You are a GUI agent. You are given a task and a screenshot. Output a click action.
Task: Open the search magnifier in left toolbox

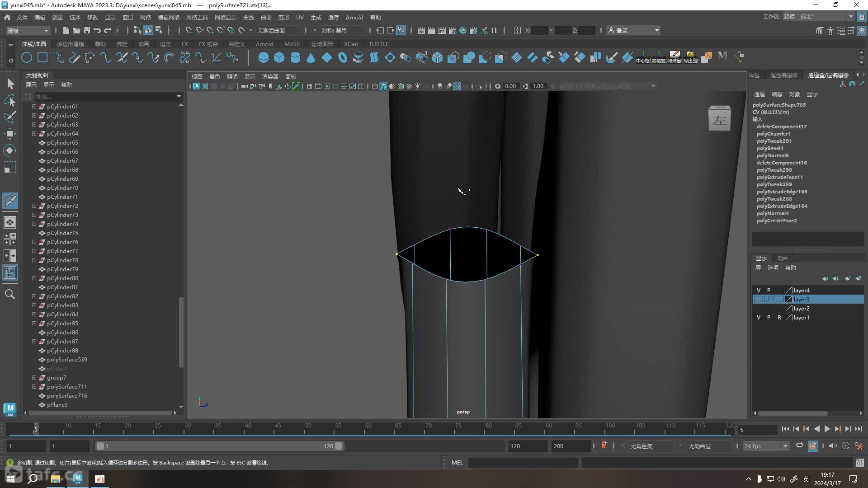pyautogui.click(x=10, y=294)
